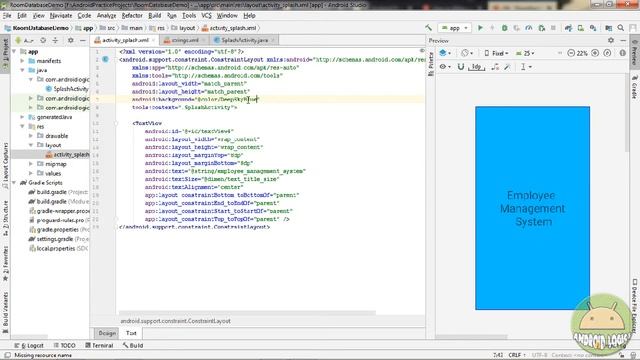640x360 pixels.
Task: Open Preview panel settings gear
Action: [611, 40]
